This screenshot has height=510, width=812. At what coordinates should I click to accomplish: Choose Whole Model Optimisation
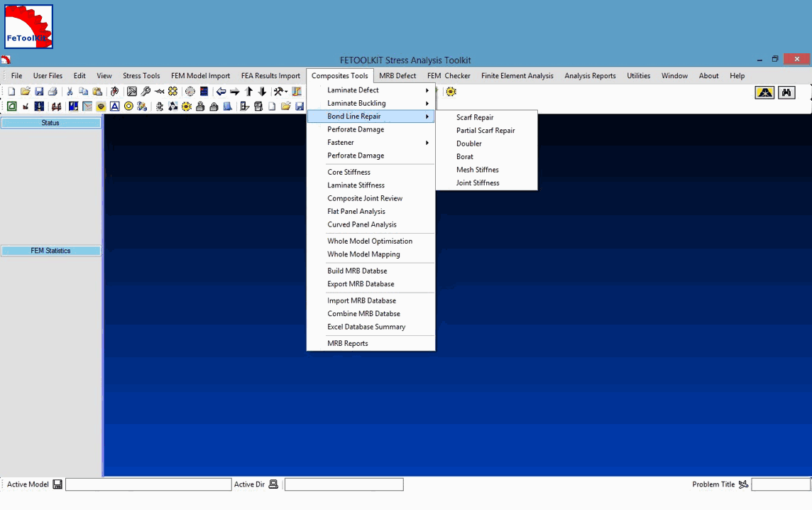[x=371, y=241]
